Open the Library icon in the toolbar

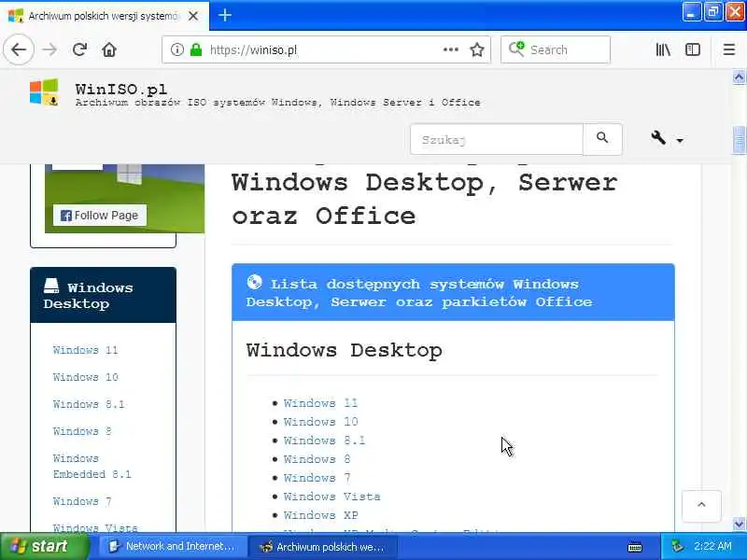[663, 49]
